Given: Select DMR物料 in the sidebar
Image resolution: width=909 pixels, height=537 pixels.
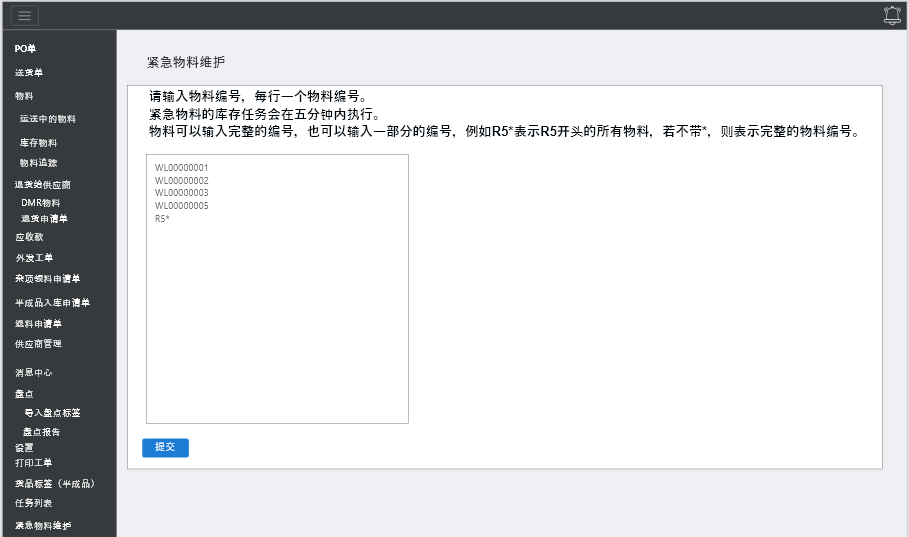Looking at the screenshot, I should (x=41, y=203).
